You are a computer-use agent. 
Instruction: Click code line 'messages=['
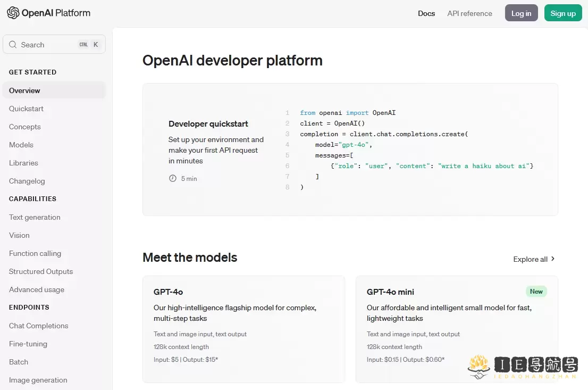click(x=334, y=155)
